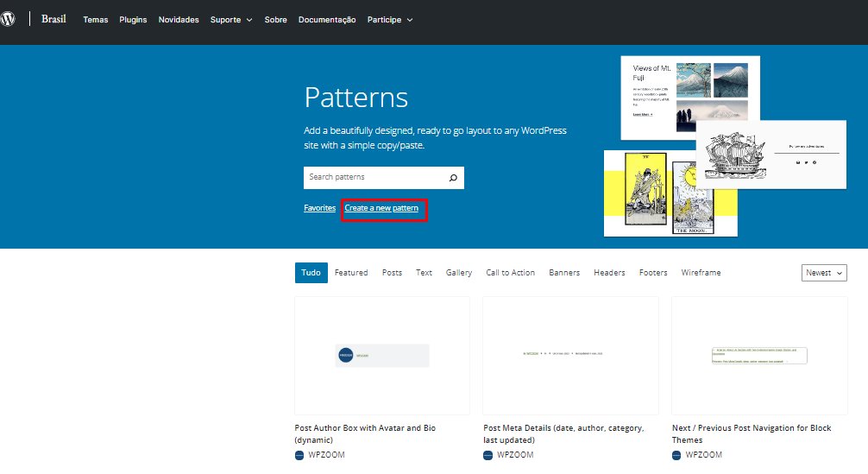Image resolution: width=868 pixels, height=474 pixels.
Task: Click WPZOOM author name under Next / Previous Post
Action: point(703,455)
